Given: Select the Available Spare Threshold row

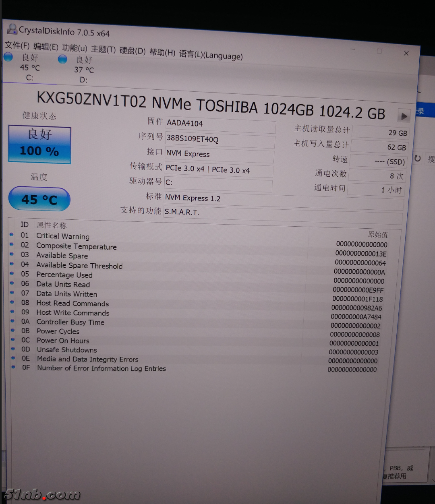Looking at the screenshot, I should (197, 268).
